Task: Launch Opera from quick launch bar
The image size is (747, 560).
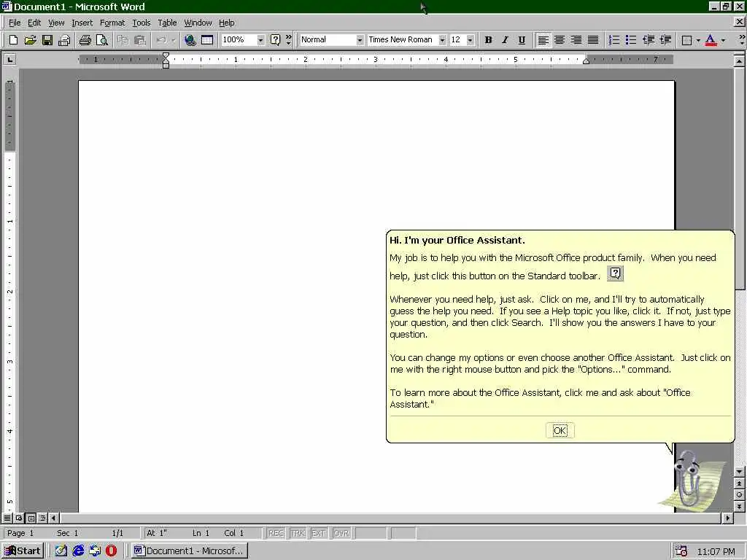Action: pos(112,551)
